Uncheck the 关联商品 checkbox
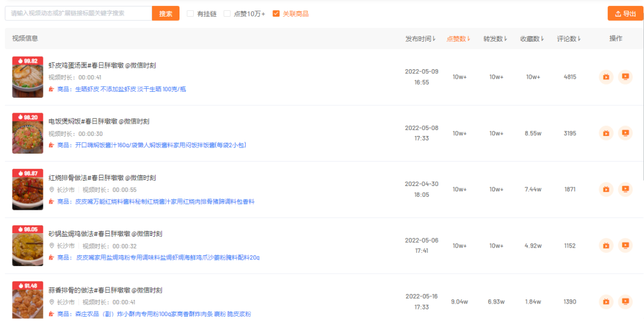Image resolution: width=644 pixels, height=322 pixels. click(276, 14)
